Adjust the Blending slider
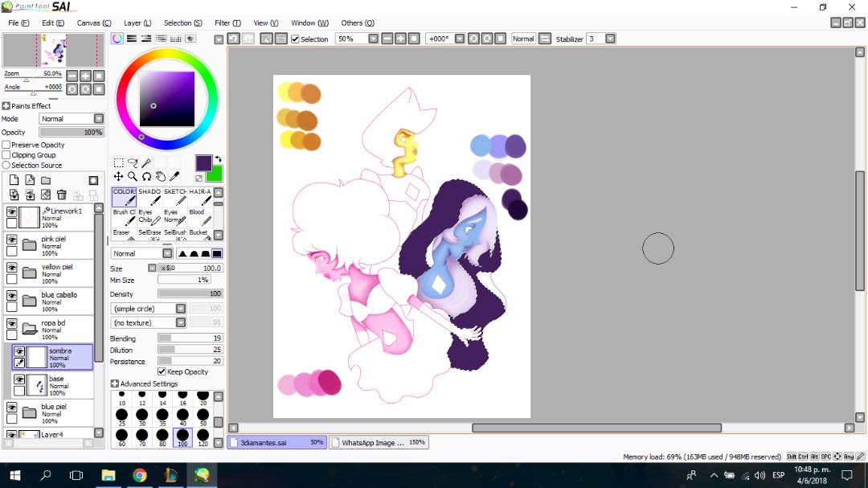Image resolution: width=868 pixels, height=488 pixels. 190,338
